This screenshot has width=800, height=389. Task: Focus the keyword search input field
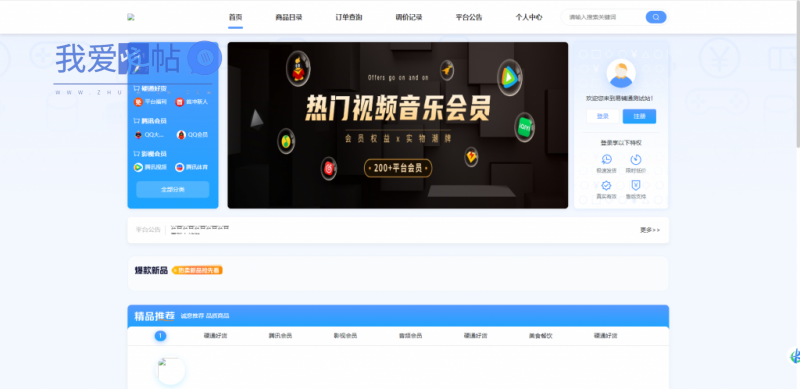(x=604, y=17)
